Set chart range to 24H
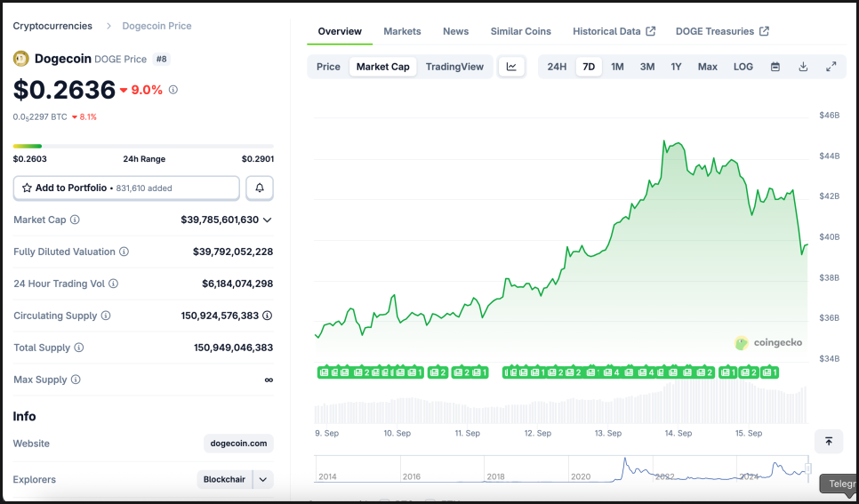 click(x=557, y=67)
